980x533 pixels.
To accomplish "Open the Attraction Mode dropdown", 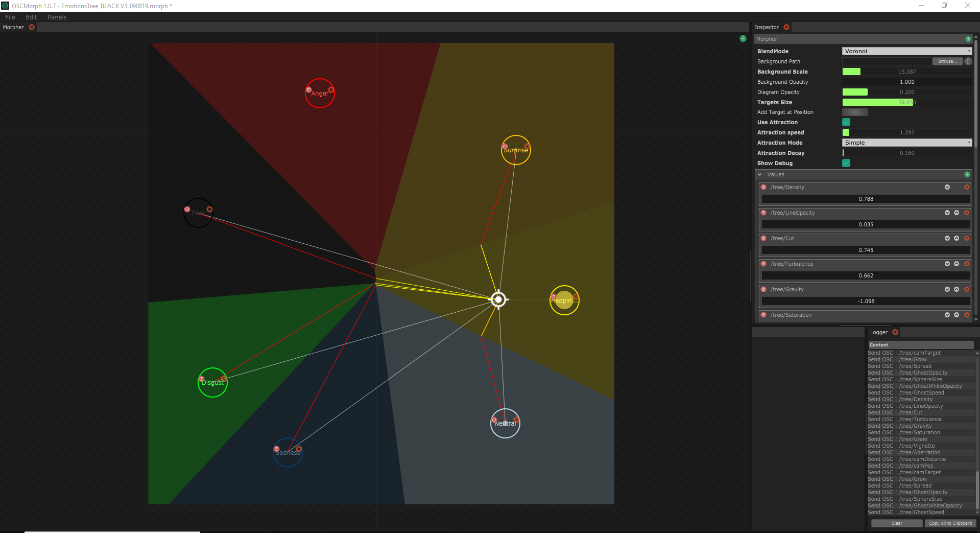I will (906, 143).
